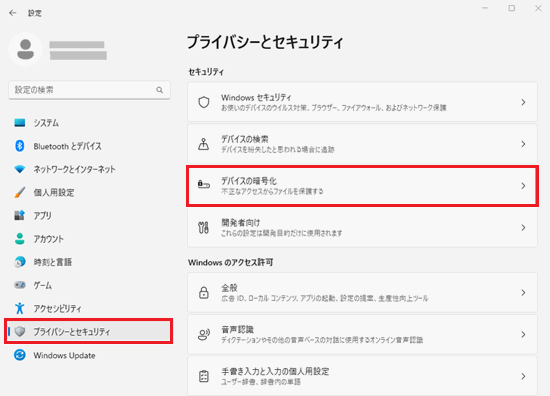Click the 個人用設定 paintbrush icon
550x396 pixels.
point(20,192)
